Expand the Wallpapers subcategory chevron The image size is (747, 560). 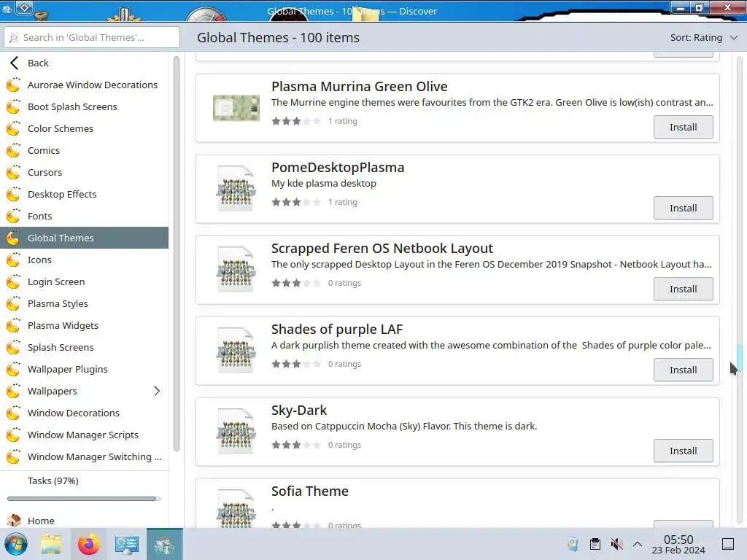click(x=157, y=391)
